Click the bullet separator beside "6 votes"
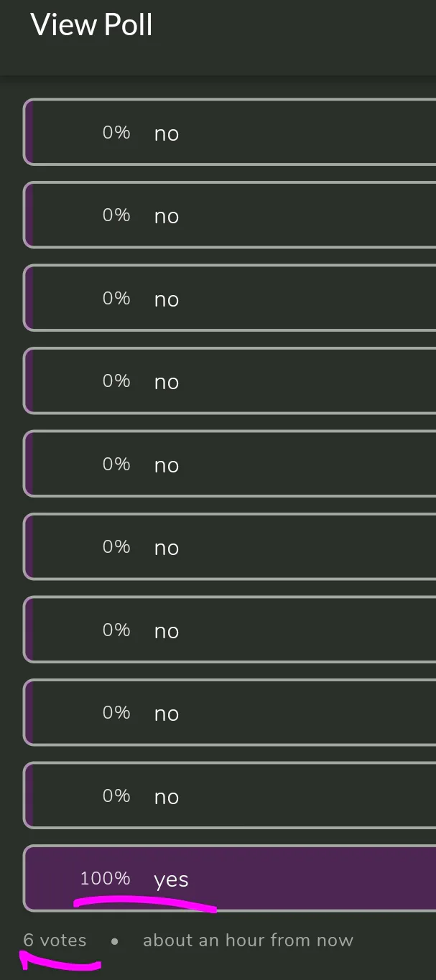 (x=114, y=941)
